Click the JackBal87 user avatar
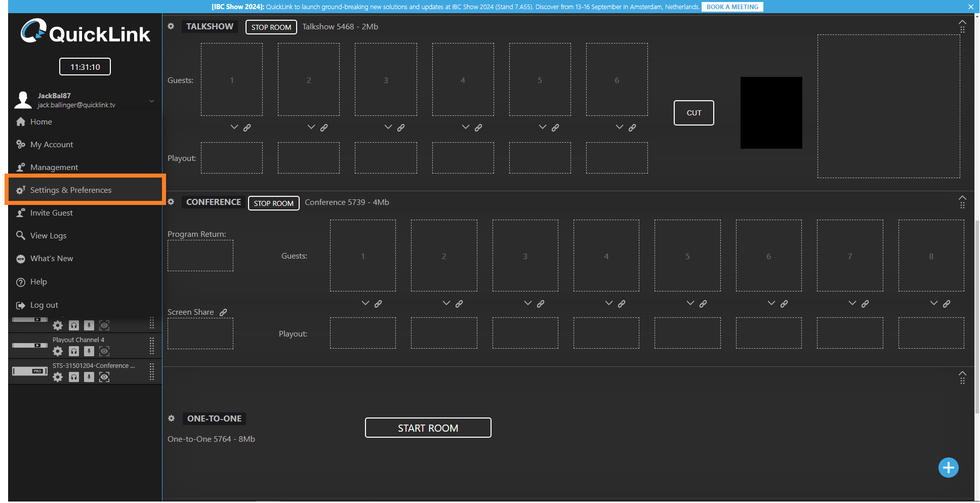Screen dimensions: 980x503 point(23,100)
